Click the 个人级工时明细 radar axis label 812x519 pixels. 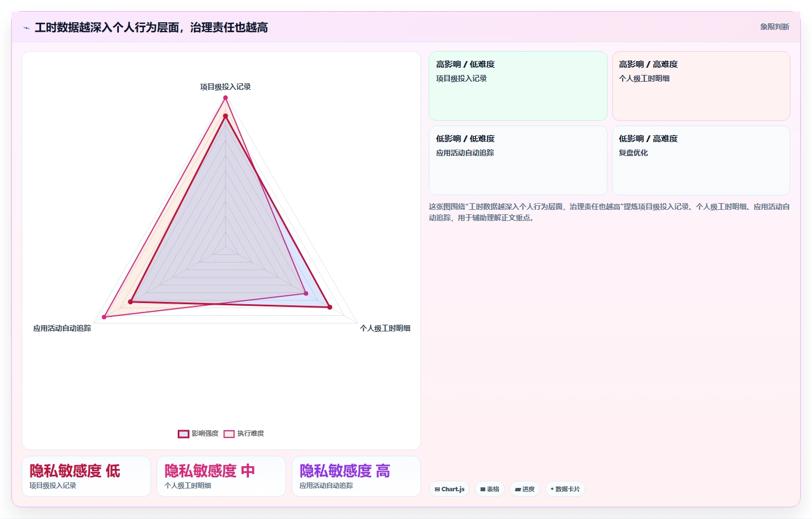[385, 329]
